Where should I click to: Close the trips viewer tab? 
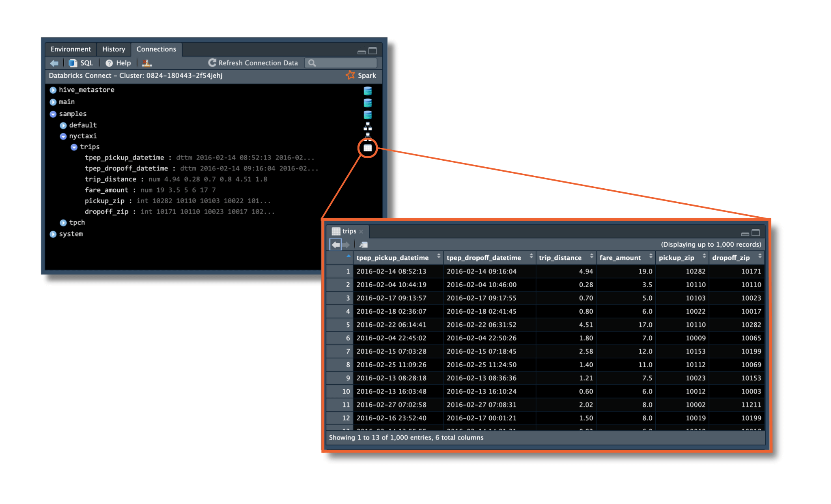[x=361, y=232]
